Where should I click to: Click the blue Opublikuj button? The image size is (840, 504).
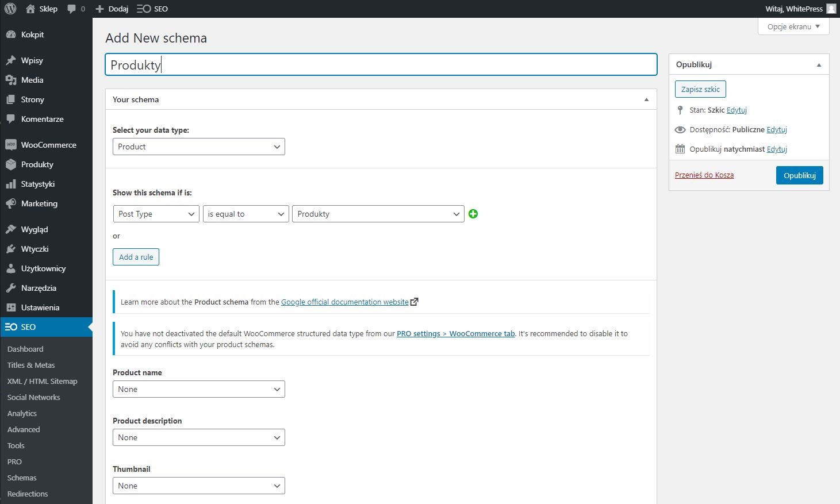coord(799,175)
